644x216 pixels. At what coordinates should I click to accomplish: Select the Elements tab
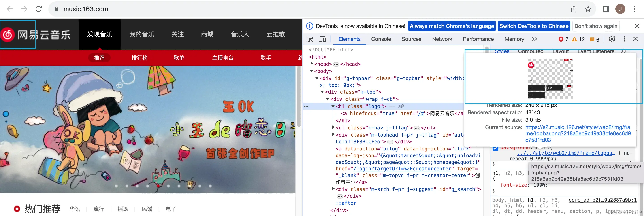(350, 39)
